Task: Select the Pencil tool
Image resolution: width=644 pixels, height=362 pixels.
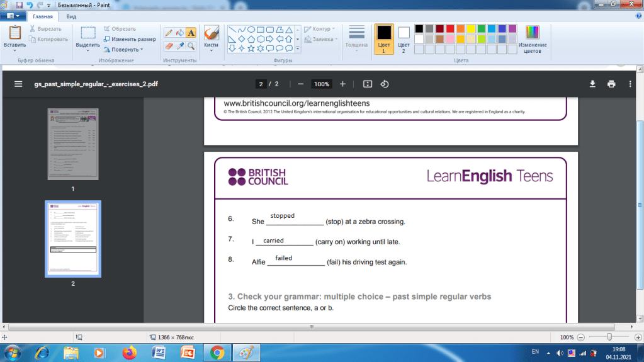Action: point(169,32)
